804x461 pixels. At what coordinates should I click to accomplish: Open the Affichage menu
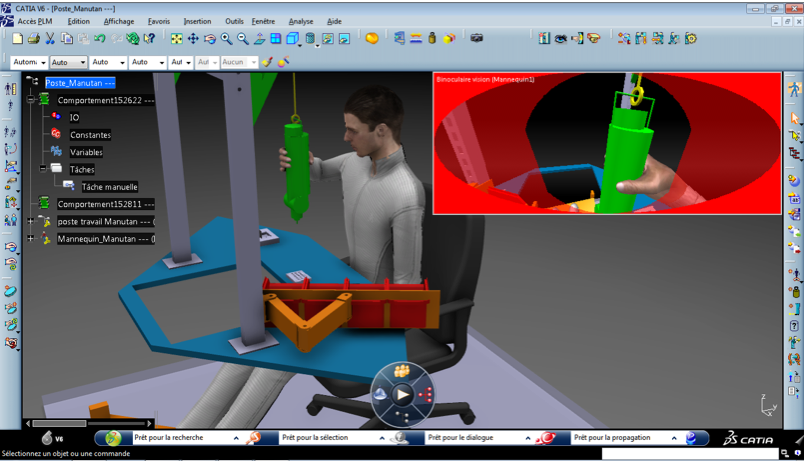coord(119,21)
